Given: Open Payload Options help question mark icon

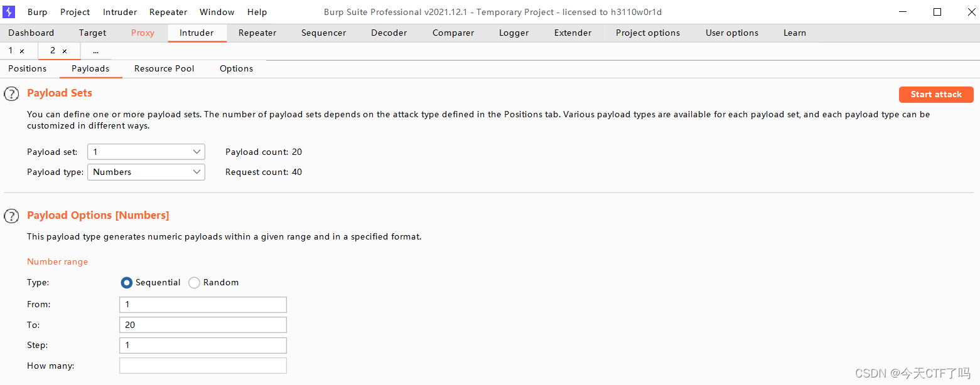Looking at the screenshot, I should [11, 216].
